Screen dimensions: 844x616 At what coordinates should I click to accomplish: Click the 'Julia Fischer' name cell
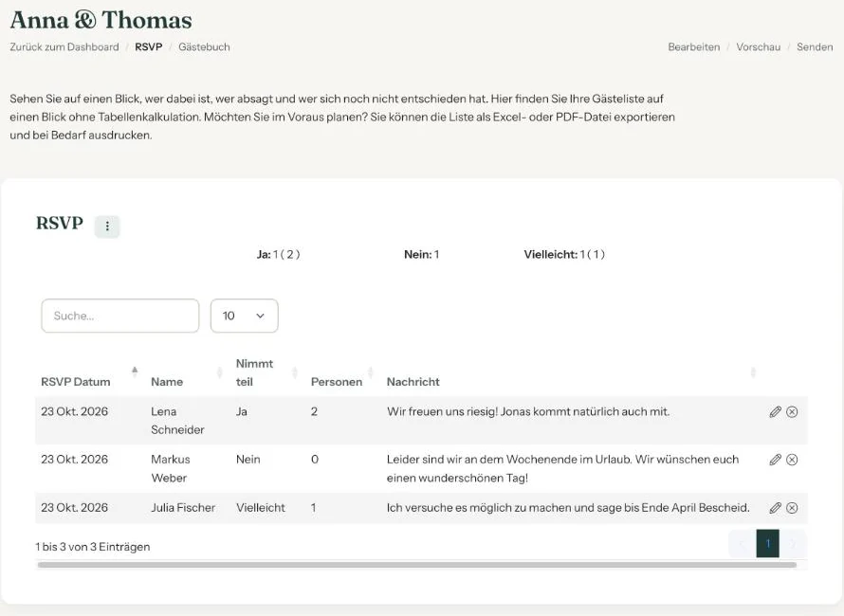[x=183, y=508]
